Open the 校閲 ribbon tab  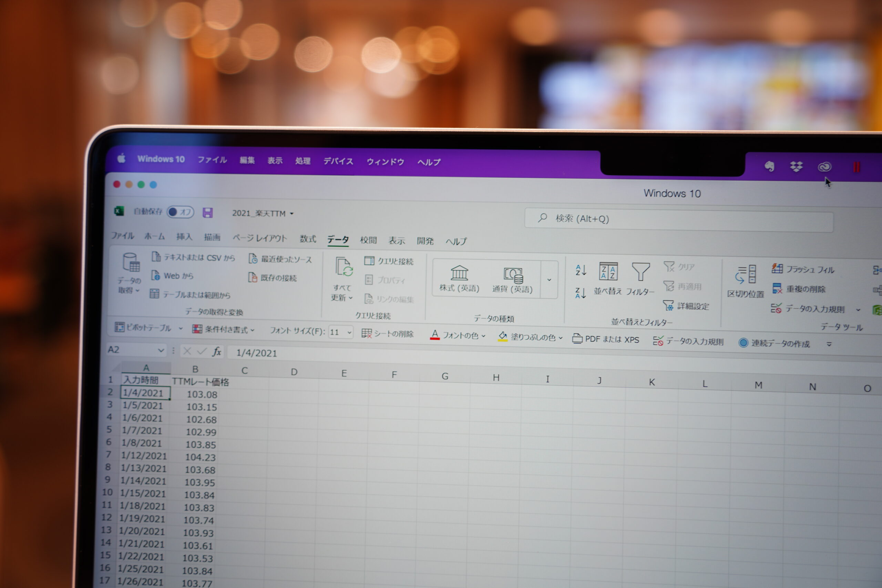coord(368,240)
